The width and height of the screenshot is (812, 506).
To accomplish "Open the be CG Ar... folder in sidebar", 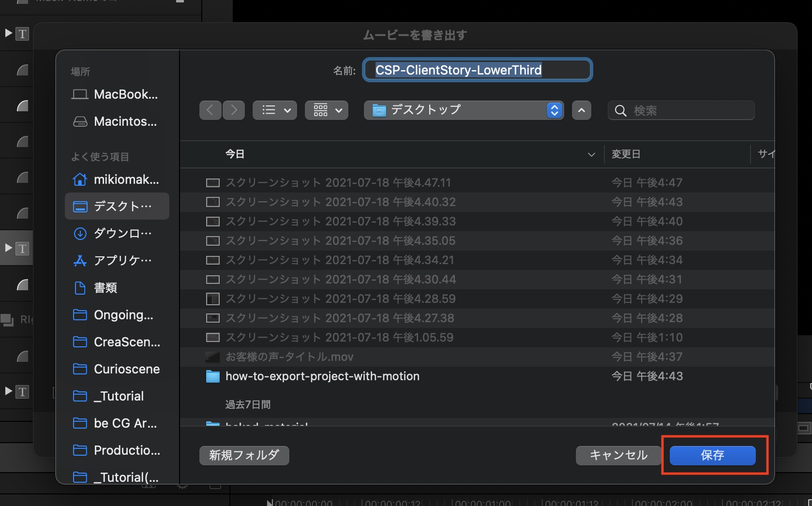I will pyautogui.click(x=117, y=423).
